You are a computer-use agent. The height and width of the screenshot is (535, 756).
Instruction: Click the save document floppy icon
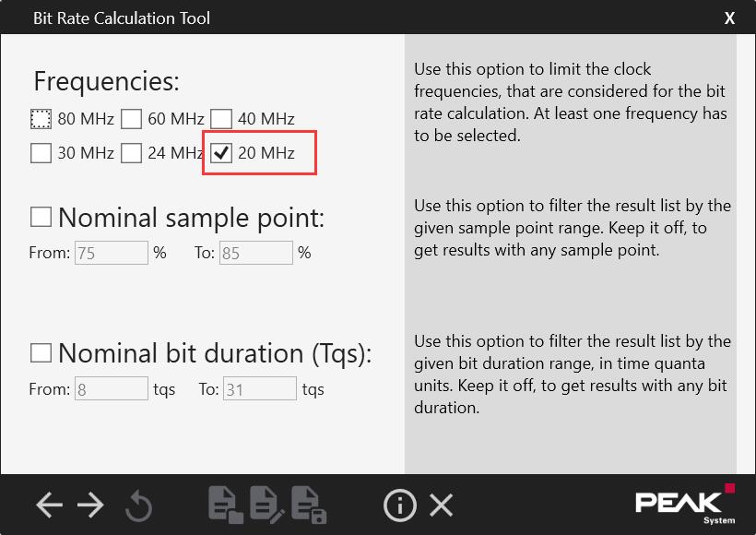(x=309, y=505)
